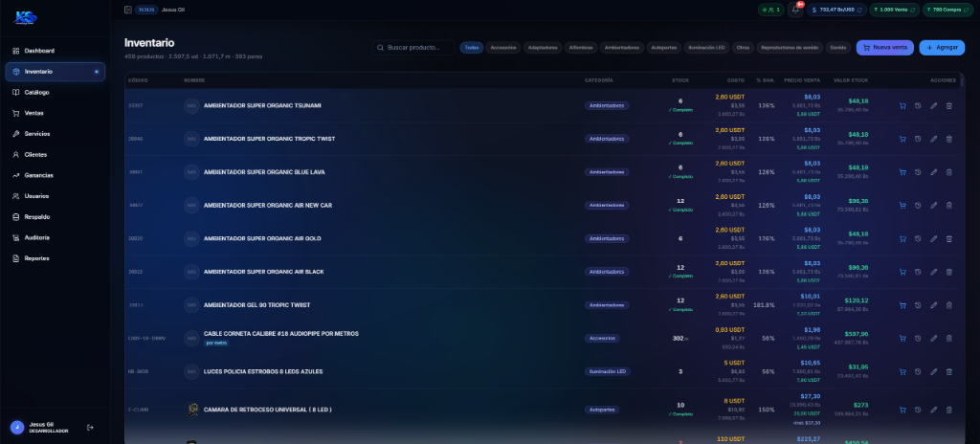Image resolution: width=980 pixels, height=444 pixels.
Task: Open Reportes in the sidebar
Action: [55, 258]
